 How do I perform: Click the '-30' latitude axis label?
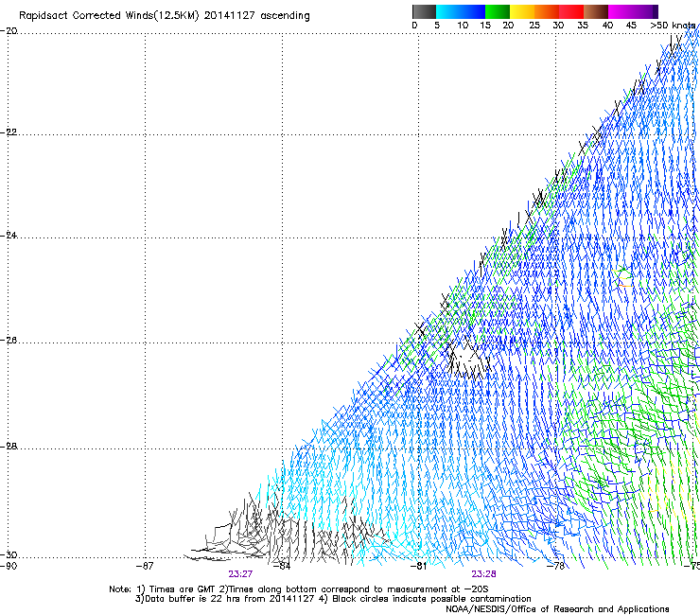9,554
